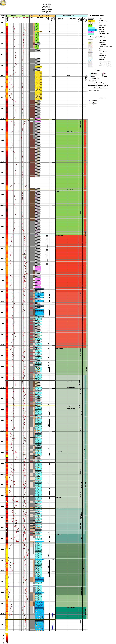The image size is (116, 644).
Task: Click the fossiliferous pattern icon
Action: click(x=90, y=56)
